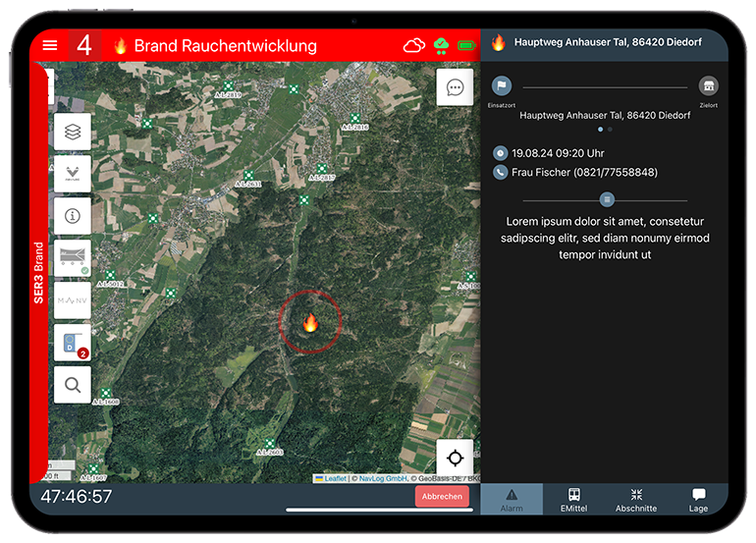
Task: Select the Zielort destination icon
Action: [x=708, y=86]
